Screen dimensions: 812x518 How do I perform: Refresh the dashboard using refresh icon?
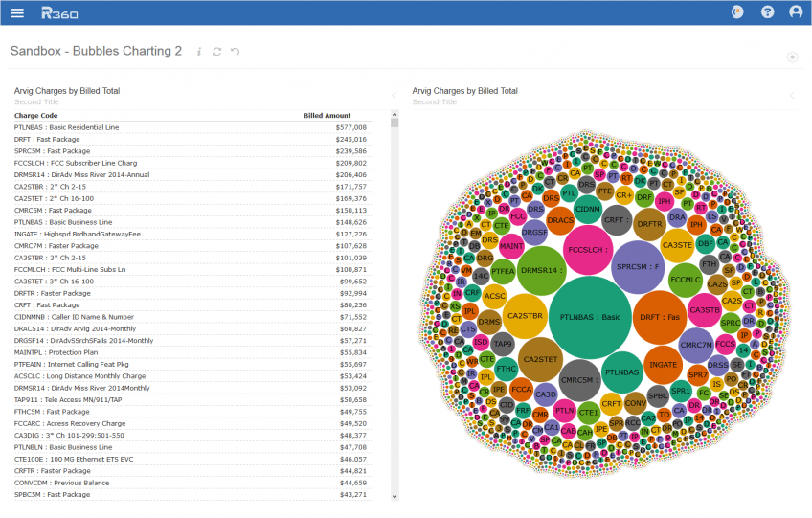(217, 52)
